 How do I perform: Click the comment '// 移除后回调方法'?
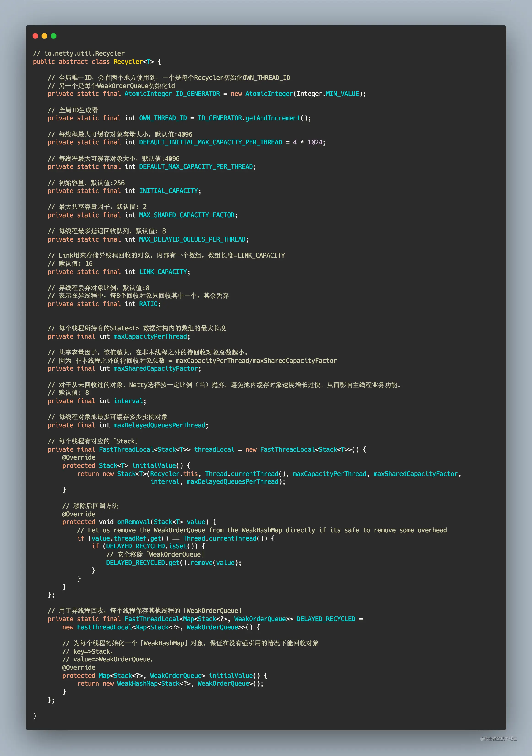click(x=90, y=506)
